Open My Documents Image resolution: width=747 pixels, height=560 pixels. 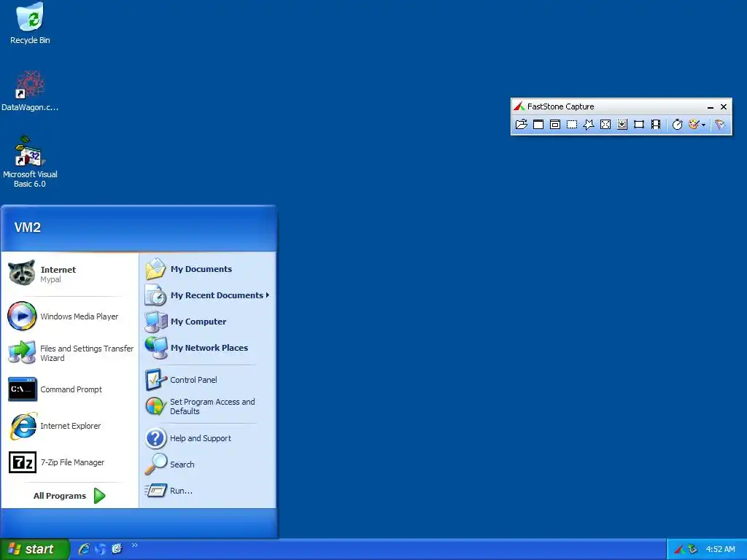[x=208, y=269]
